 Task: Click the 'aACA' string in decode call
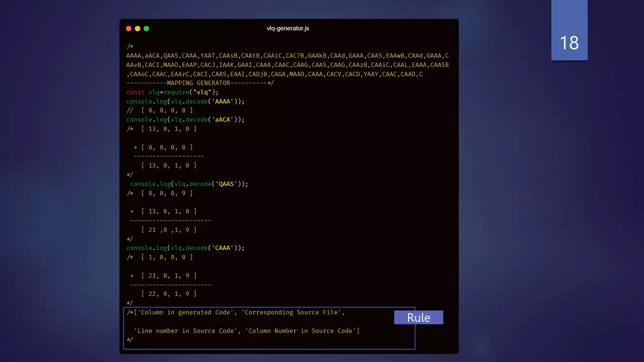click(223, 120)
